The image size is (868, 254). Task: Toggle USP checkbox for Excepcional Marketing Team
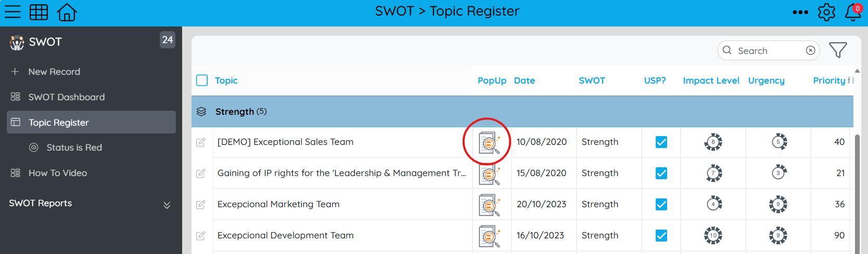tap(661, 204)
